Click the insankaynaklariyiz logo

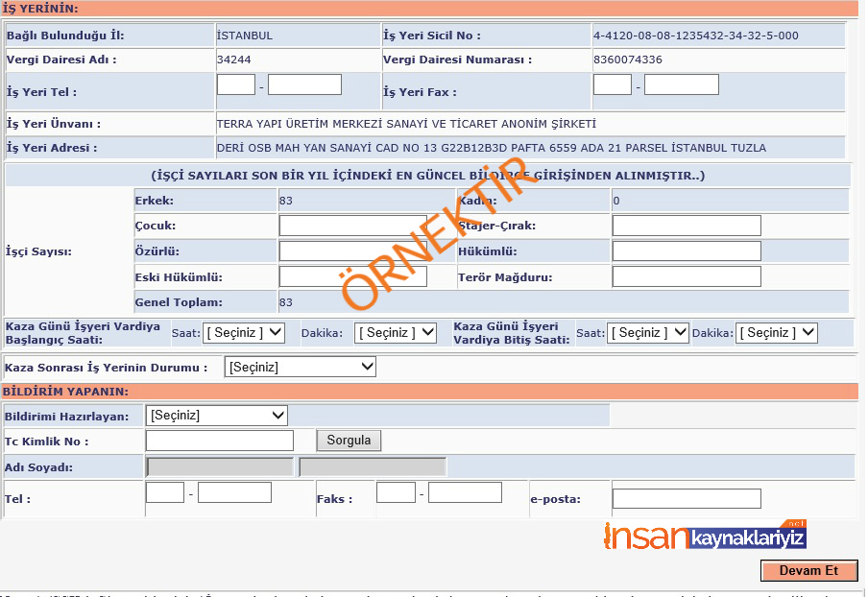pyautogui.click(x=705, y=537)
